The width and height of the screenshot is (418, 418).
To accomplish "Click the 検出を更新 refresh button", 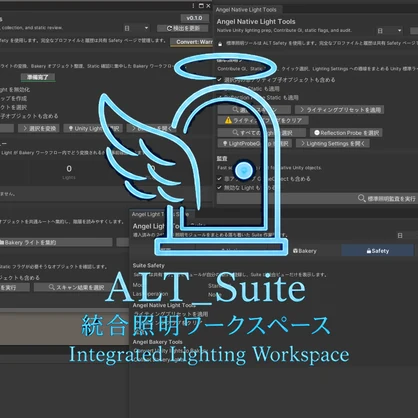I will pyautogui.click(x=183, y=28).
